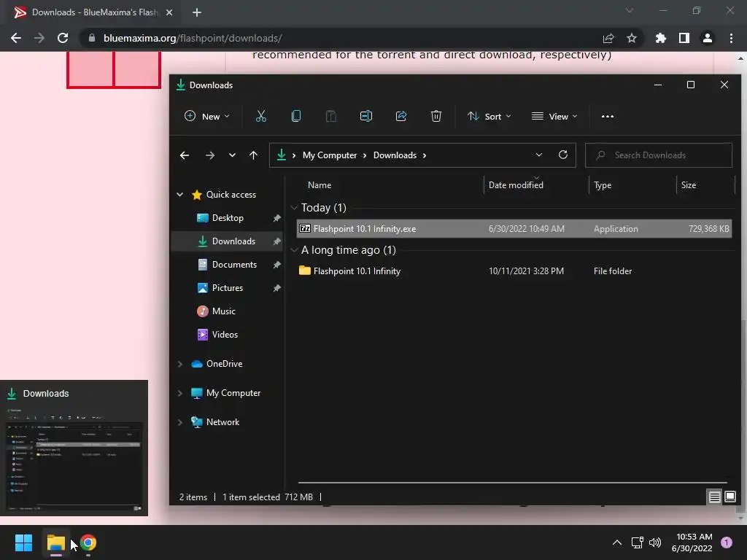
Task: Click the Chrome taskbar icon
Action: pyautogui.click(x=88, y=542)
